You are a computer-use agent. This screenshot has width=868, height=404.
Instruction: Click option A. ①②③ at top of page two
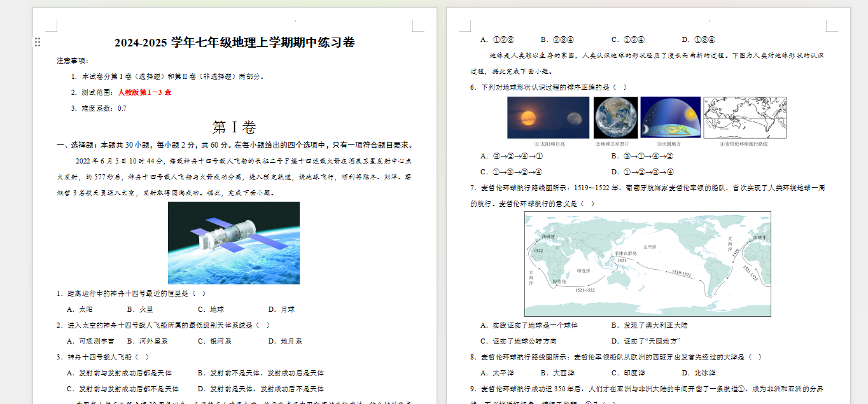(498, 39)
